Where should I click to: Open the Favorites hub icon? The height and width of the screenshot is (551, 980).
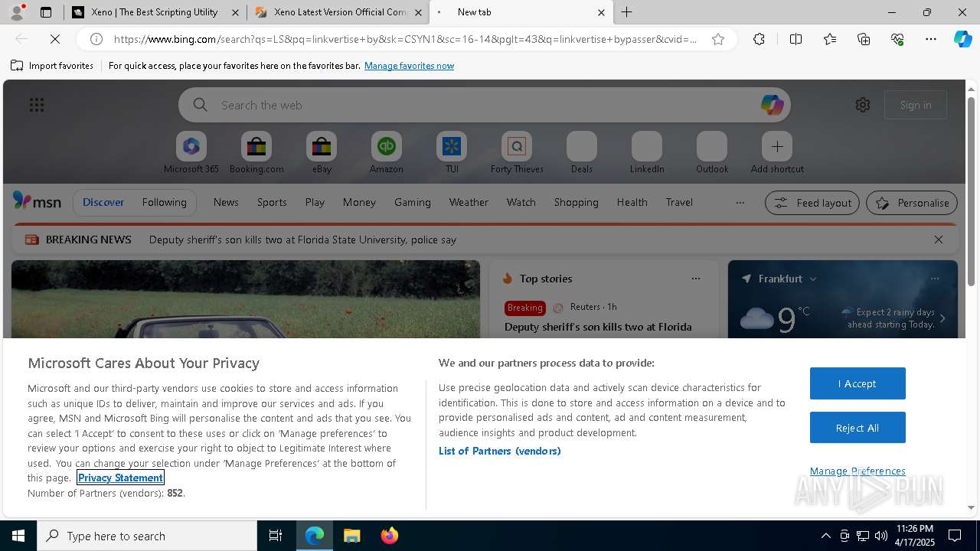pos(830,39)
